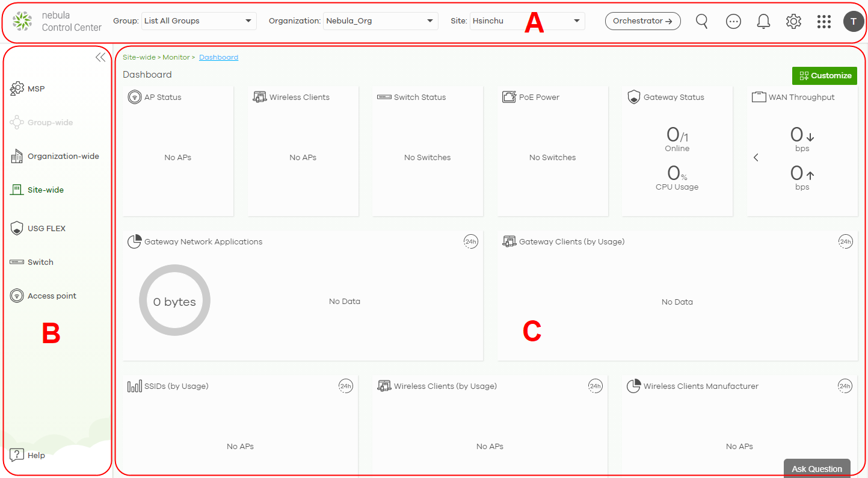Click the Nebula Control Center logo

point(57,21)
